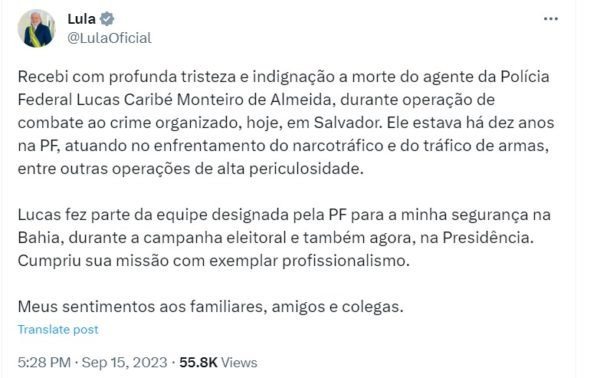
Task: Click the line Meus sentimentos aos familiares
Action: click(x=210, y=306)
